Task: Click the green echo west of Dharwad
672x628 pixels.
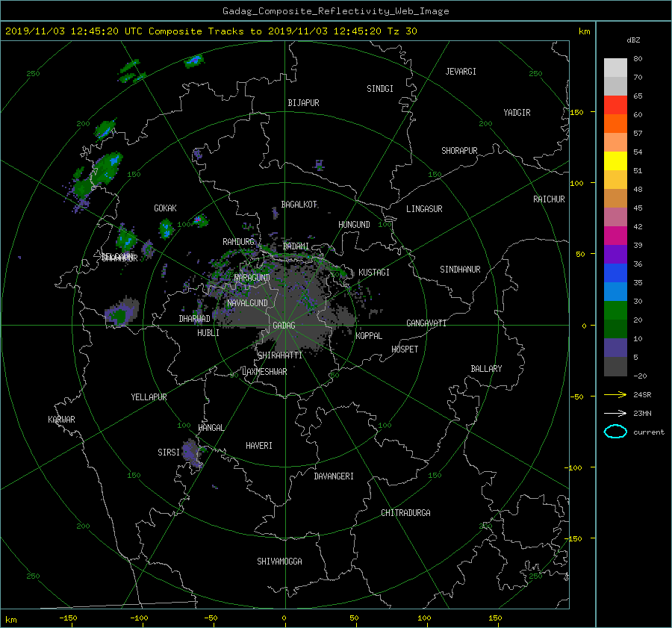Action: tap(120, 313)
